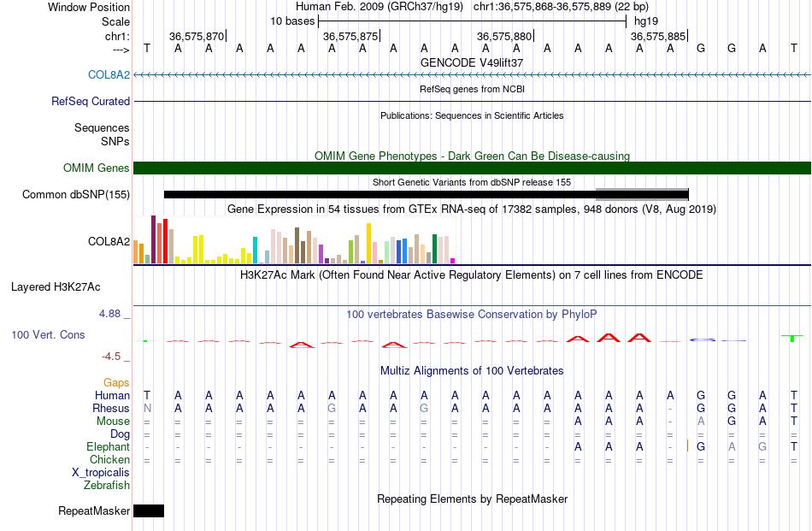The height and width of the screenshot is (531, 812).
Task: Click the RefSeq Curated intron line
Action: tap(473, 101)
